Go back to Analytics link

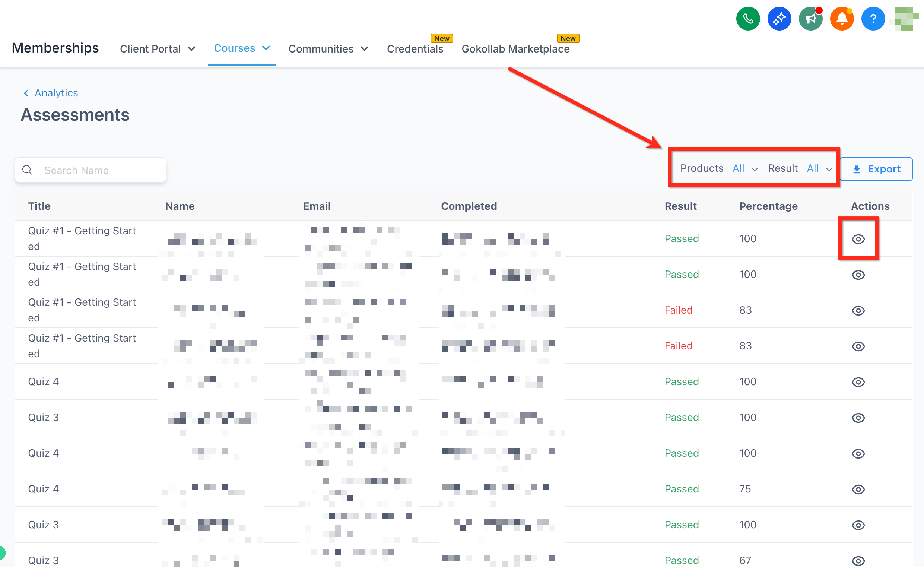point(56,93)
